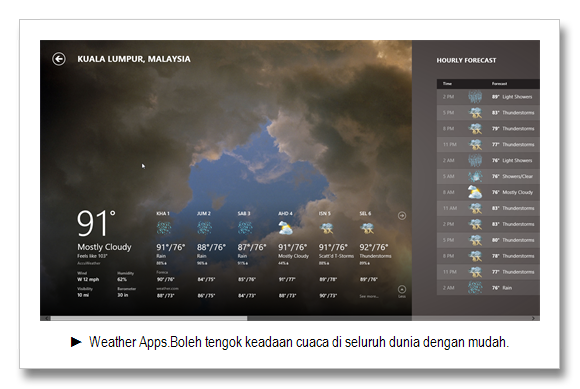
Task: Click the Scatt'd T-Storms label under ISN 5
Action: (336, 256)
